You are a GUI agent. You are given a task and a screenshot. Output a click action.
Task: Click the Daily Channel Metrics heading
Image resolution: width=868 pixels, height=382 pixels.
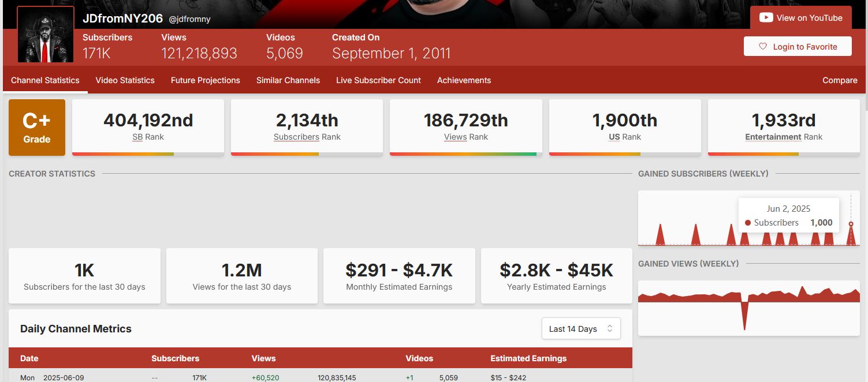click(76, 329)
